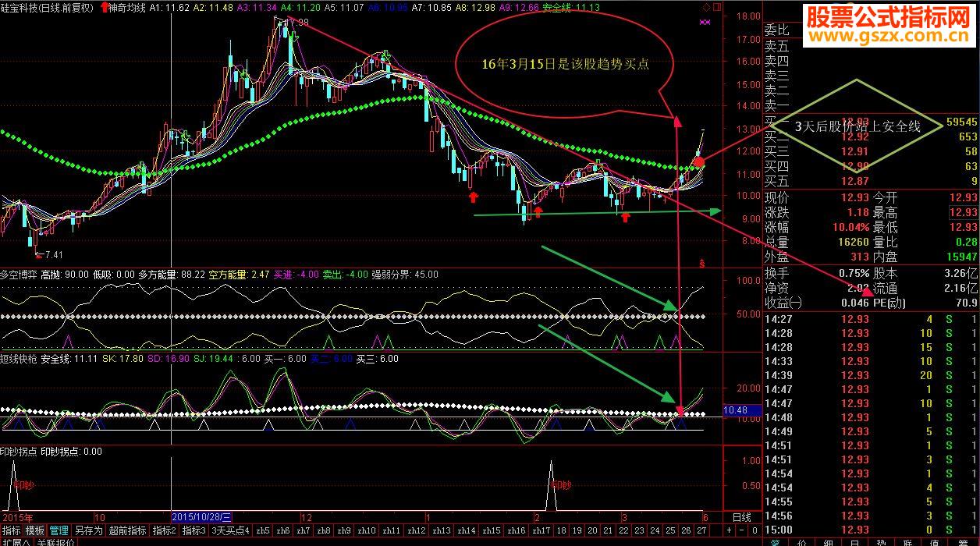Click the red arrow icon before 神奇均线
Viewport: 980px width, 546px height.
[x=104, y=7]
